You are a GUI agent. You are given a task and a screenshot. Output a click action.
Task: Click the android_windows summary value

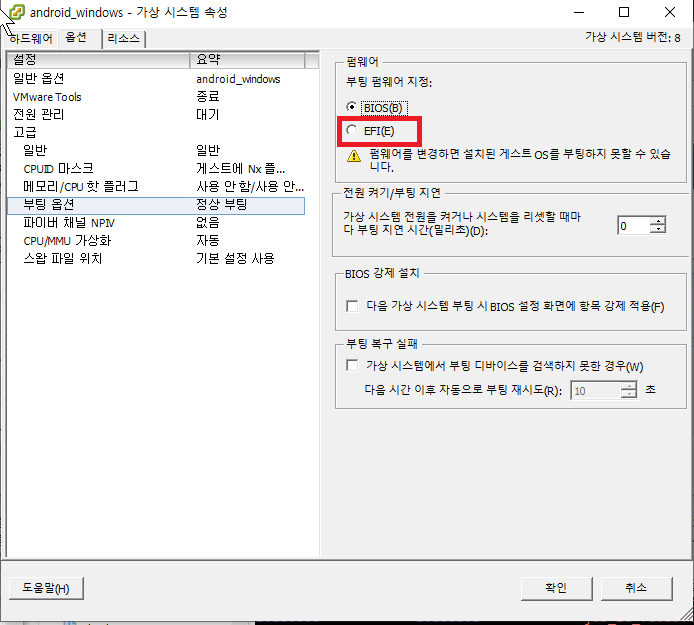[238, 79]
